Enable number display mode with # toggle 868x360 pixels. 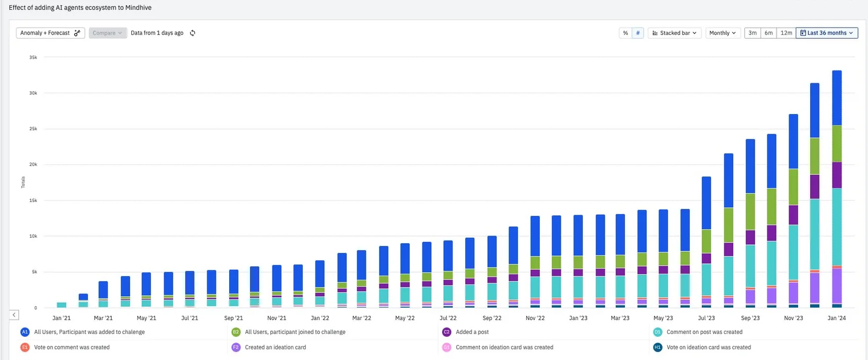[637, 32]
